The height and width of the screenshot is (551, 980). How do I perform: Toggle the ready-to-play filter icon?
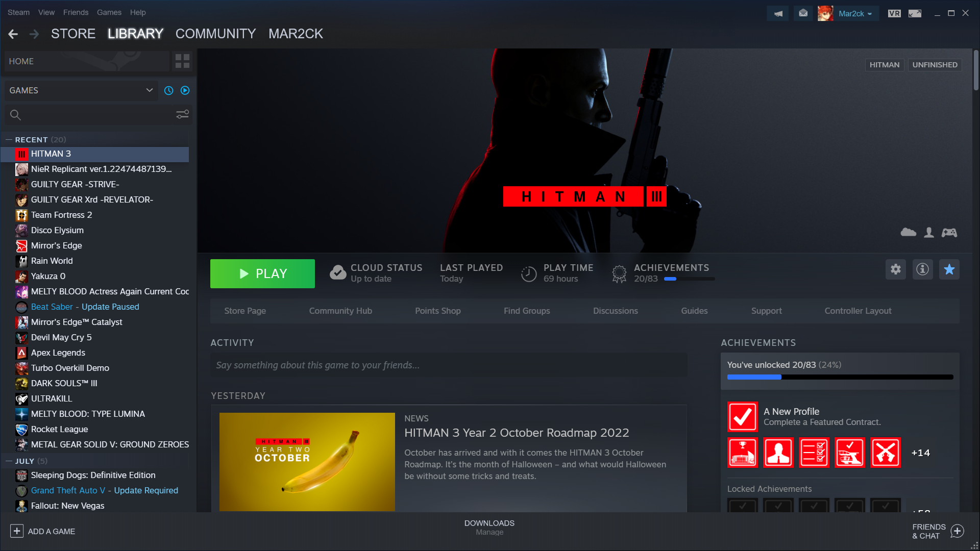[185, 90]
